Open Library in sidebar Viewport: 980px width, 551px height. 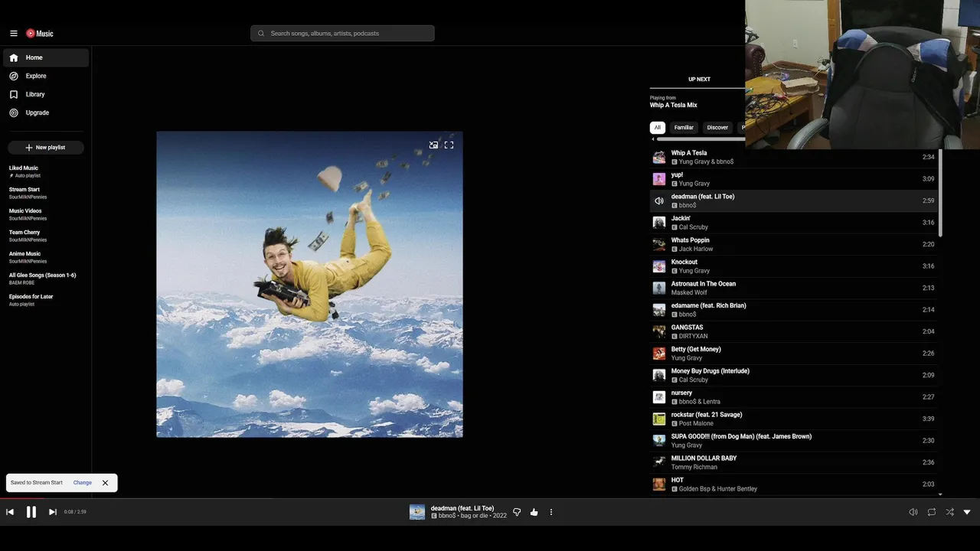[x=46, y=94]
